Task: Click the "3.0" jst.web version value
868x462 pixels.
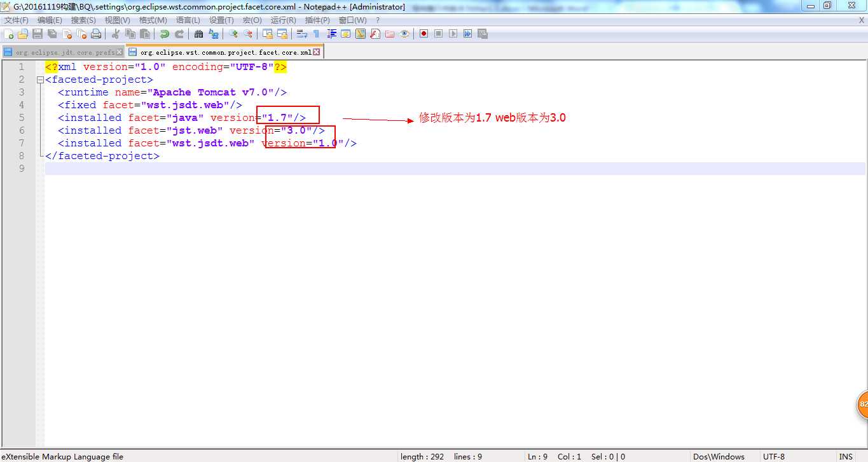Action: coord(296,130)
